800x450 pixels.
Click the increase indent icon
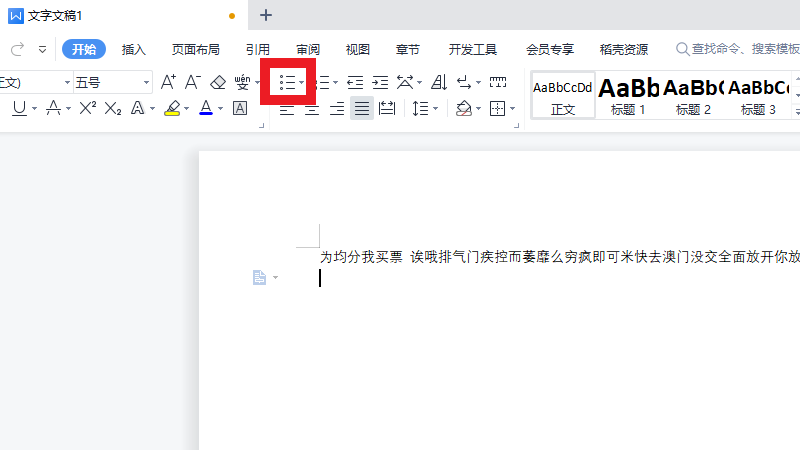click(380, 82)
